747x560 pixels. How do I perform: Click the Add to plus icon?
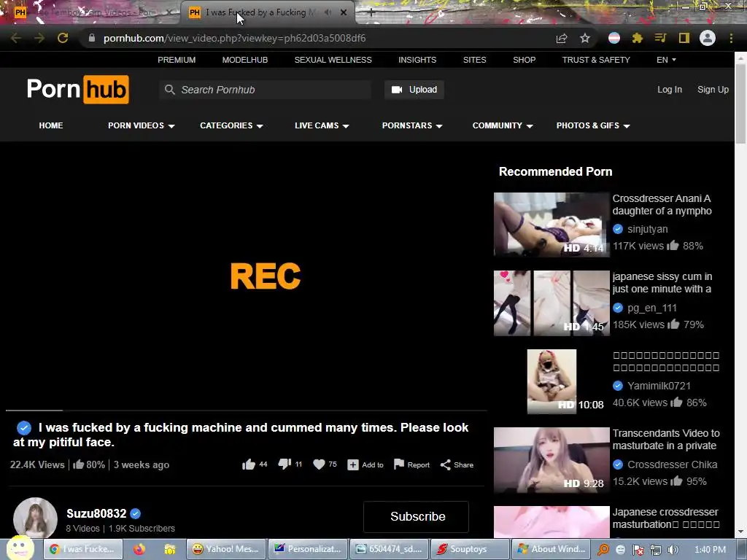pos(352,464)
